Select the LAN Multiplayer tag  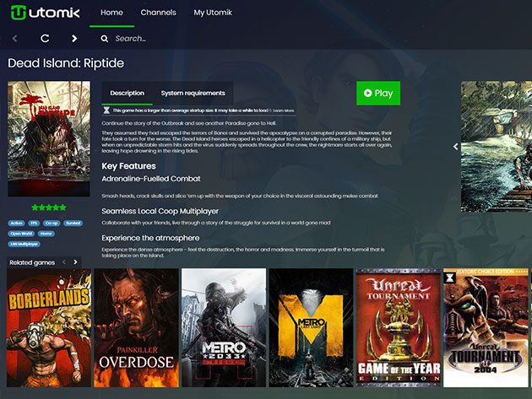click(x=24, y=244)
